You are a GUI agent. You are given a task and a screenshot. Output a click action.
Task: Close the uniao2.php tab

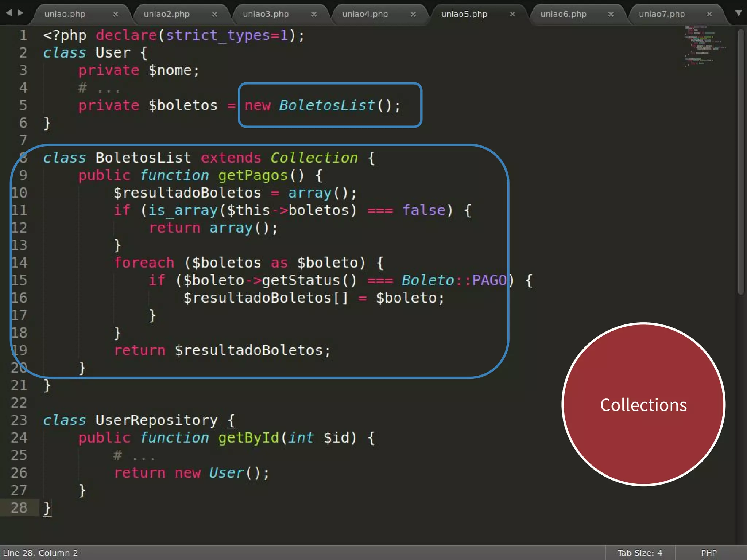click(215, 14)
